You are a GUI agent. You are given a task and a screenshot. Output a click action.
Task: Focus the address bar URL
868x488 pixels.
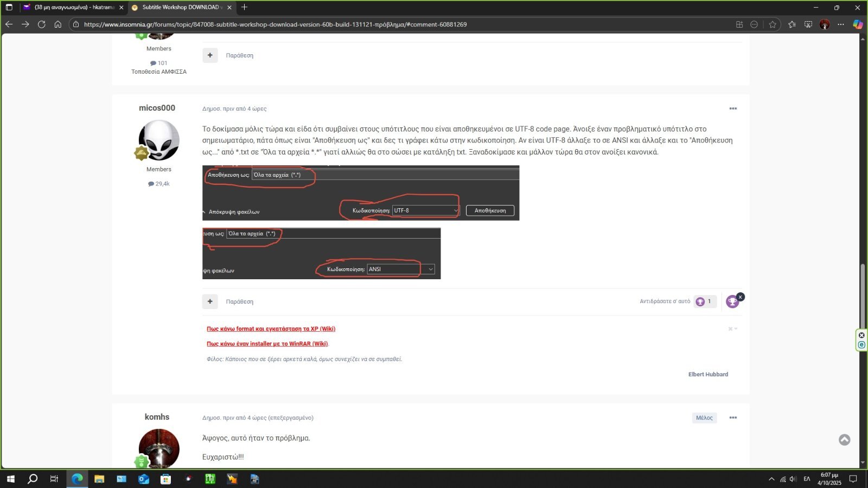tap(275, 24)
